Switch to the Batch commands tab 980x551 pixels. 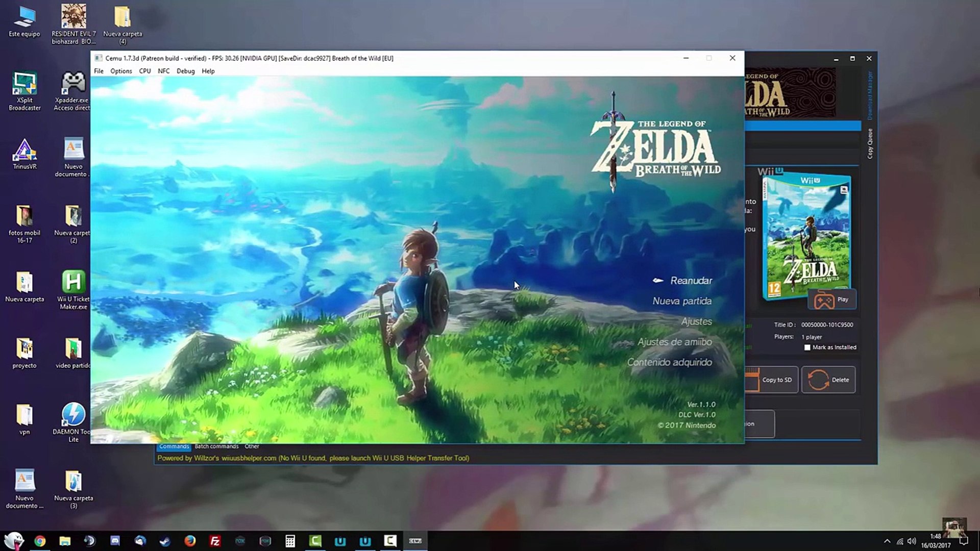tap(216, 446)
